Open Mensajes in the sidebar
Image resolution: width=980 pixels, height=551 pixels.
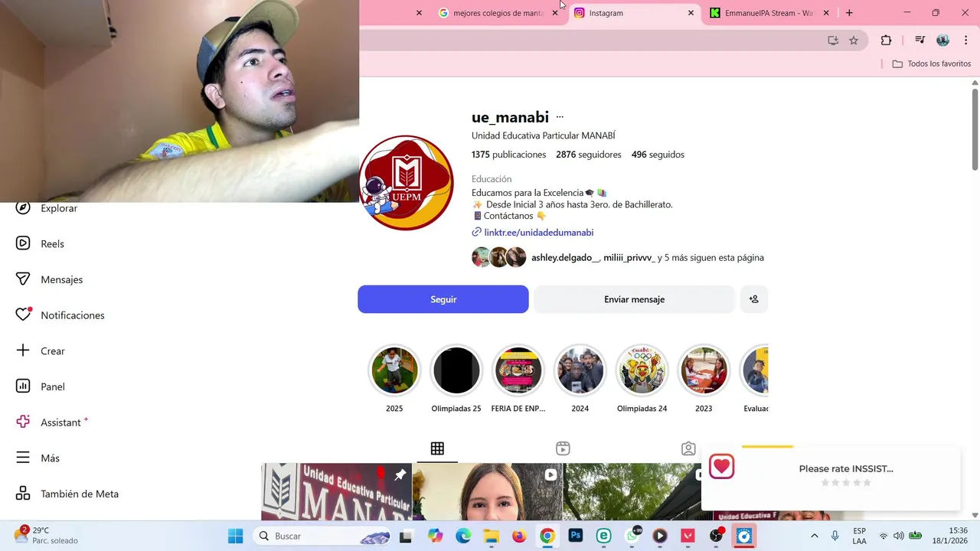point(49,279)
